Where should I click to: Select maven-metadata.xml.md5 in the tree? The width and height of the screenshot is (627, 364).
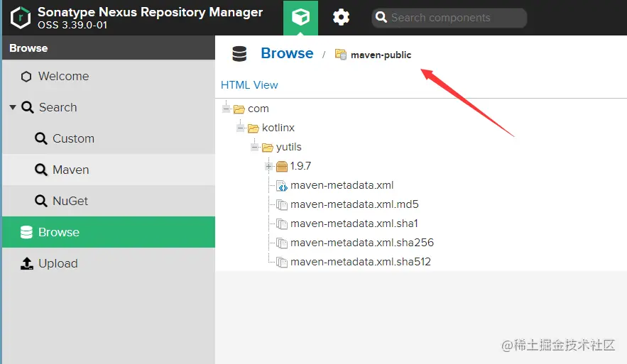(354, 204)
